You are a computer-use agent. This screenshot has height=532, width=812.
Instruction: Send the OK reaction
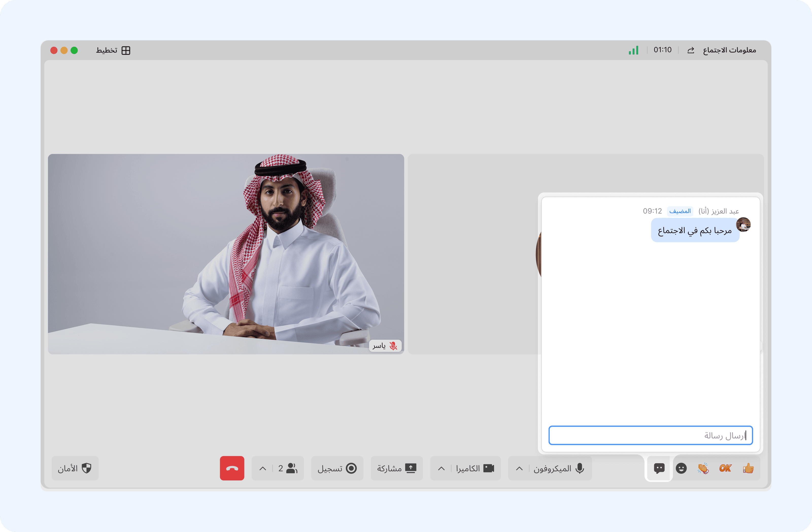(725, 468)
